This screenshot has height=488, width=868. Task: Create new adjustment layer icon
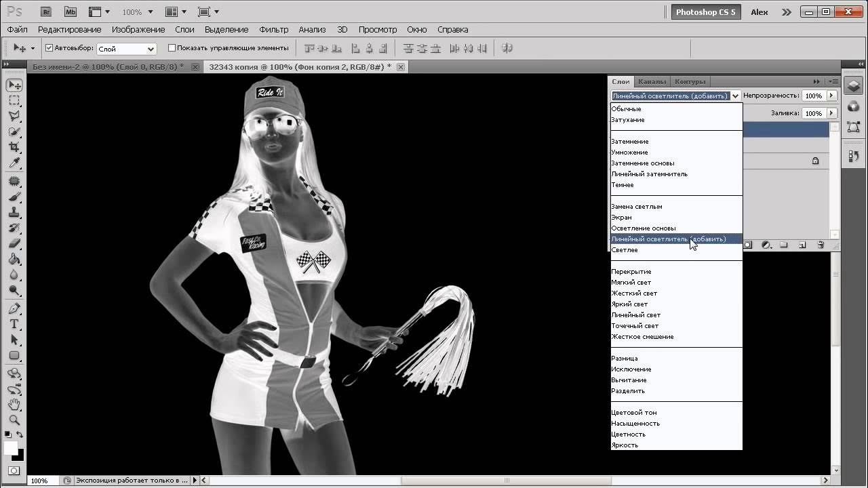pyautogui.click(x=766, y=245)
